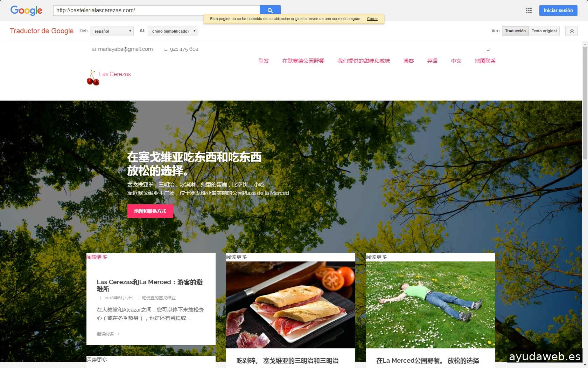Switch view to Texto original
The width and height of the screenshot is (588, 368).
click(544, 31)
